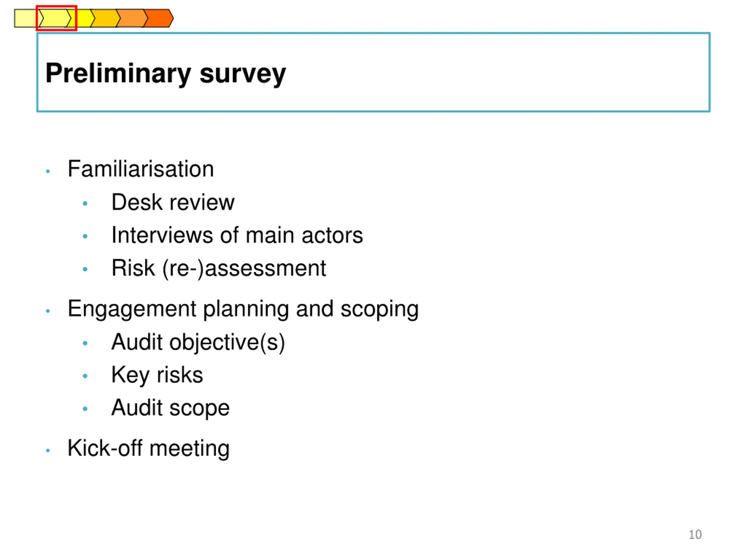Click the bullet point beside Kick-off meeting
The height and width of the screenshot is (560, 747).
[x=48, y=451]
